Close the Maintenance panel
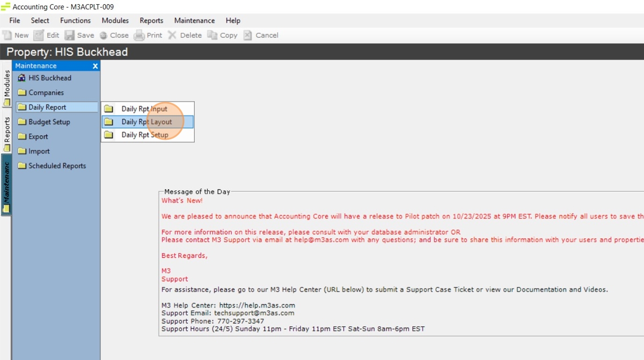Viewport: 644px width, 360px height. pyautogui.click(x=95, y=66)
